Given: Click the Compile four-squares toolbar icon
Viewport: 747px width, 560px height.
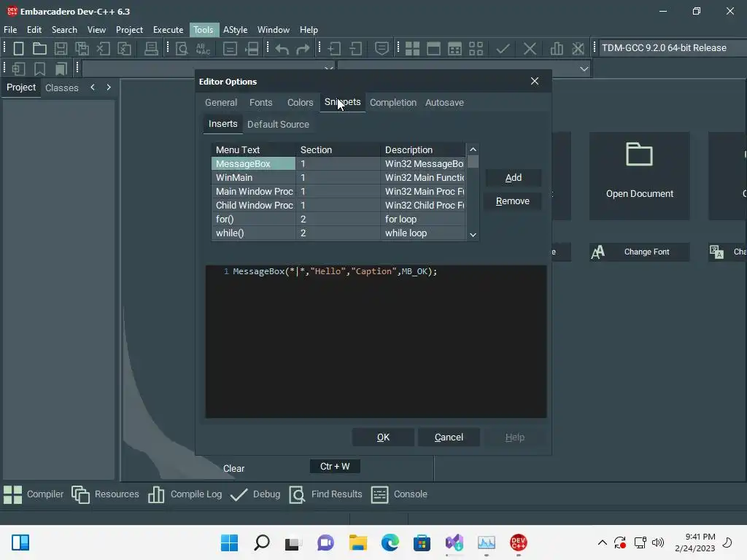Looking at the screenshot, I should coord(412,48).
